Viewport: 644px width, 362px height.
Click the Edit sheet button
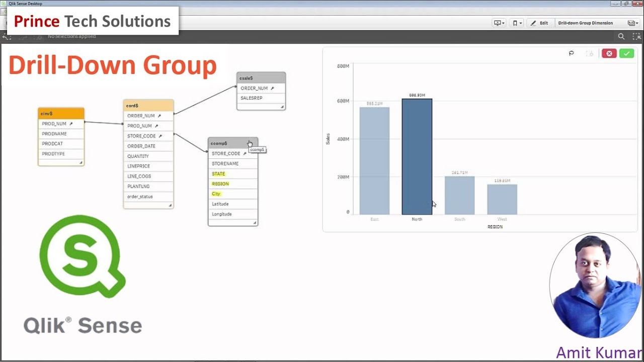click(539, 23)
